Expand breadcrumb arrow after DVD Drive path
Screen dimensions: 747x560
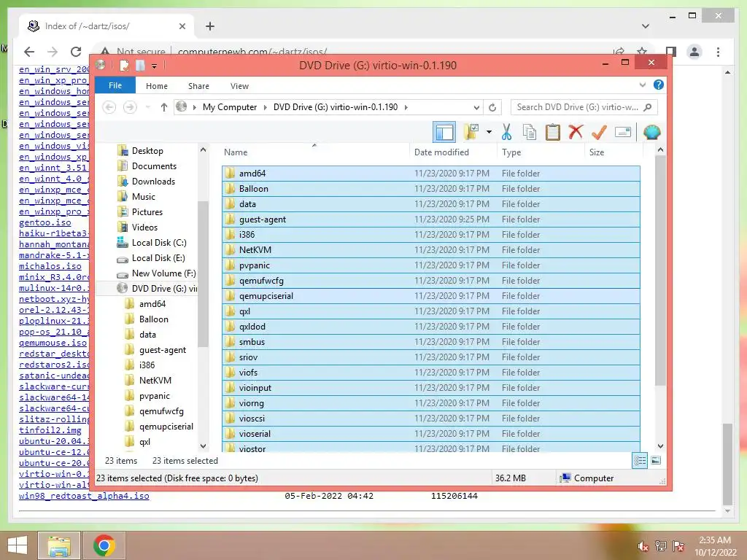406,107
